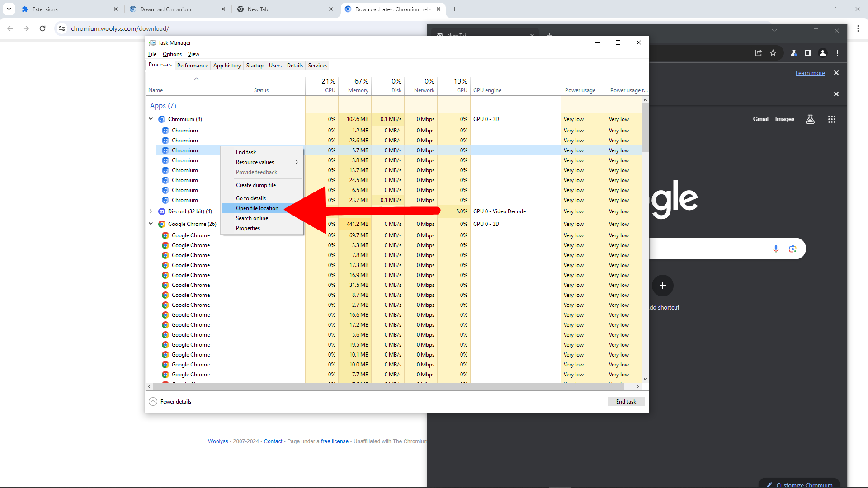This screenshot has width=868, height=488.
Task: Expand the Discord (32 bit) process group
Action: (x=151, y=211)
